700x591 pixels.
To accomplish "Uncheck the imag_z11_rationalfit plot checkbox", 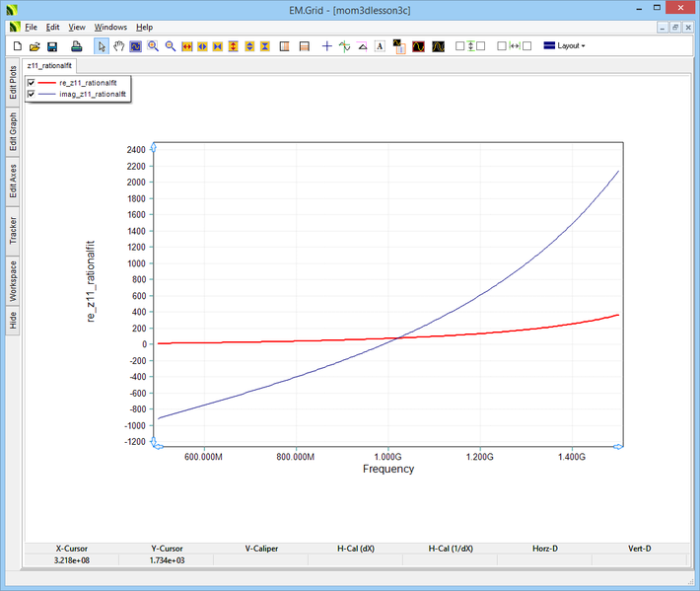I will tap(32, 95).
